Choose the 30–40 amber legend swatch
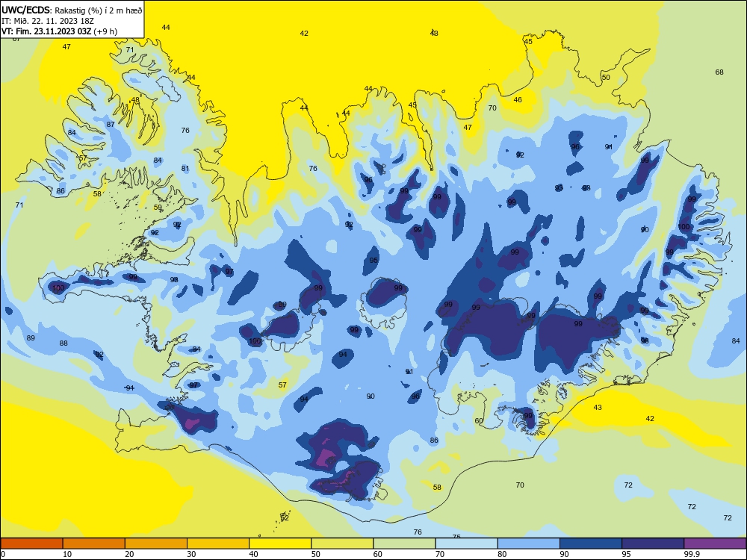 coord(218,544)
